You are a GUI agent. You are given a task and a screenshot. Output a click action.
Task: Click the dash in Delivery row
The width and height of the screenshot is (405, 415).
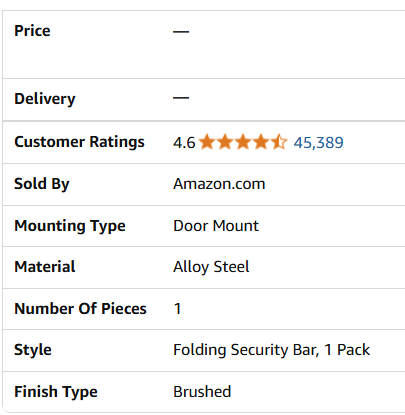pos(181,98)
